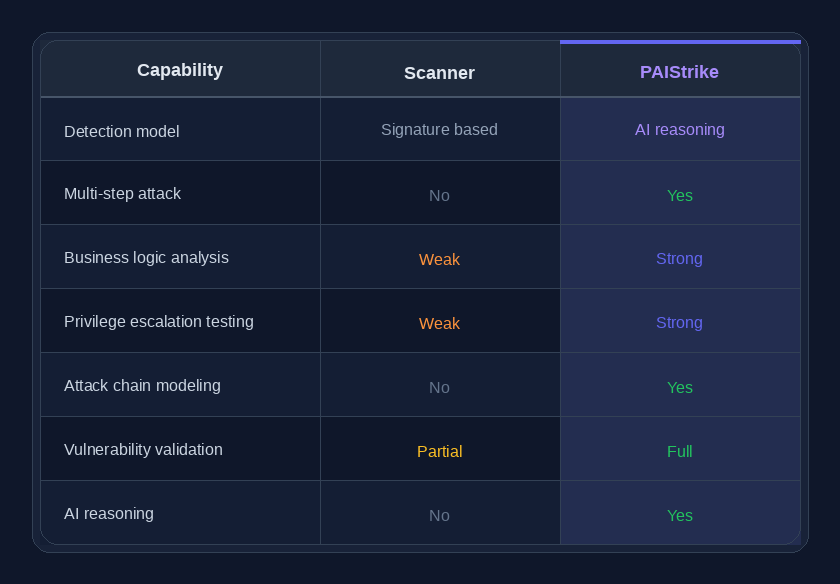Select the Privilege escalation testing label
Viewport: 840px width, 584px height.
(x=158, y=321)
